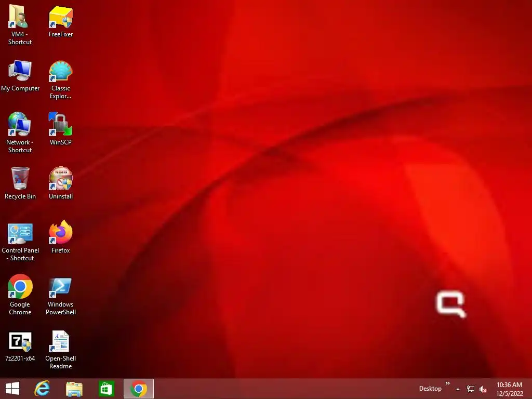The height and width of the screenshot is (399, 532).
Task: Select the Google Chrome desktop shortcut
Action: pos(20,286)
